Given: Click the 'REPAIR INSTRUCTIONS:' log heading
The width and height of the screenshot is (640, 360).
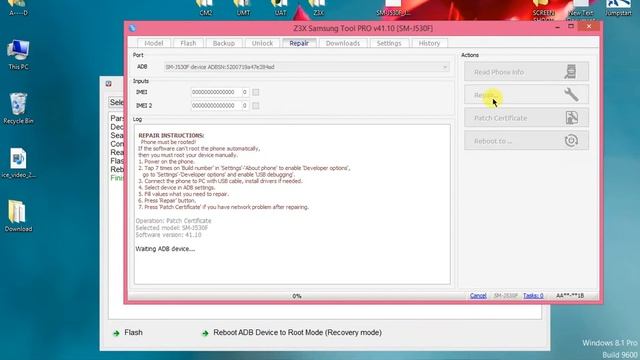Looking at the screenshot, I should [x=171, y=136].
